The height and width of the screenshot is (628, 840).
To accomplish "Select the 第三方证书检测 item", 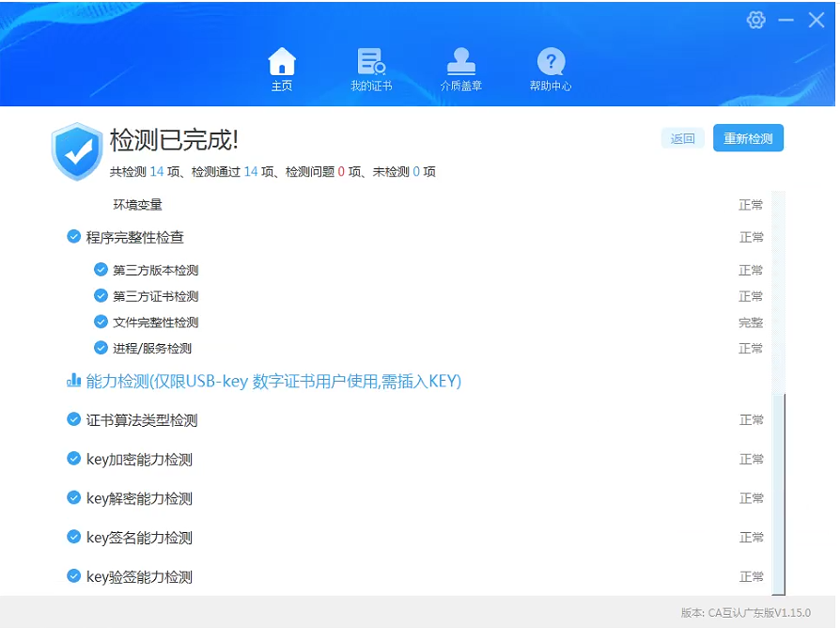I will (155, 296).
